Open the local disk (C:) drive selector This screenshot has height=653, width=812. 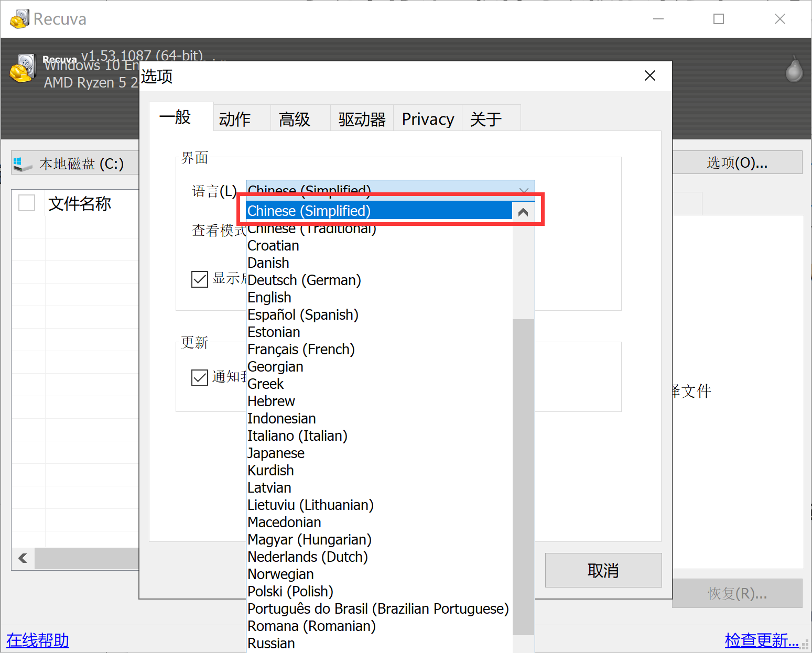75,164
